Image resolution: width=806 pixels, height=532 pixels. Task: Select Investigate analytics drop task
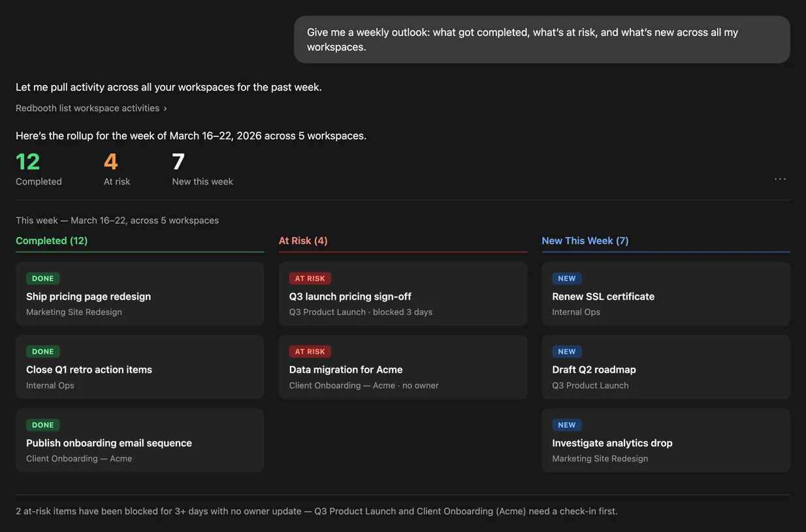click(666, 441)
